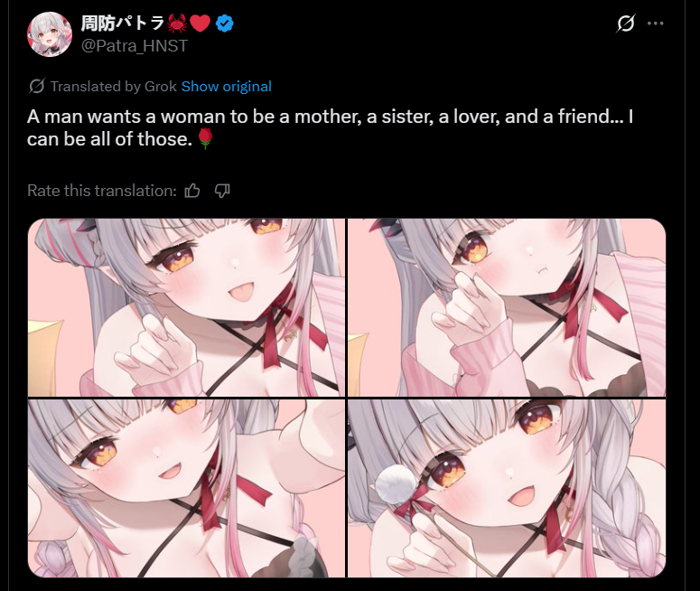Open the three-dot more options menu
Screen dimensions: 700x591
tap(655, 23)
